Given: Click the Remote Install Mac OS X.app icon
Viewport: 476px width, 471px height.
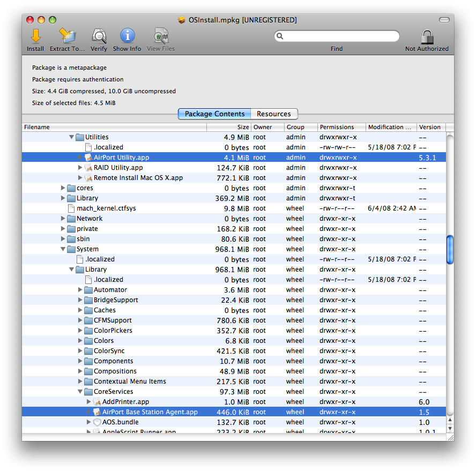Looking at the screenshot, I should tap(88, 178).
